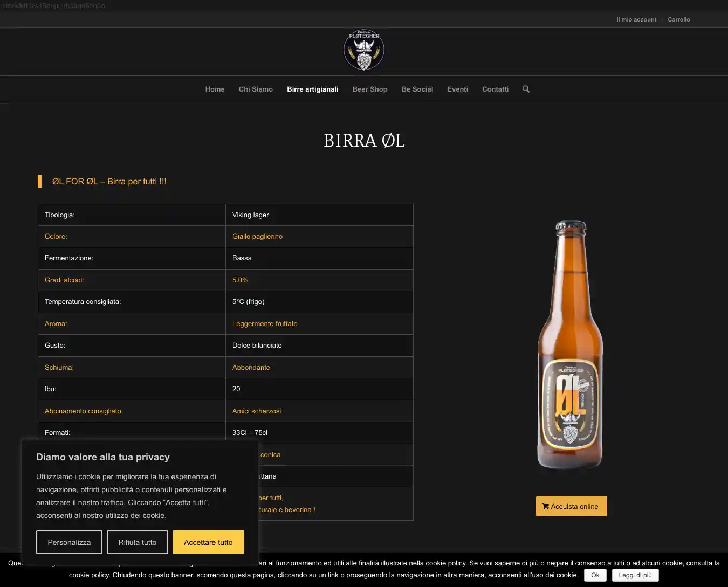Screen dimensions: 728x587
Task: Open the search magnifier icon
Action: coord(526,89)
